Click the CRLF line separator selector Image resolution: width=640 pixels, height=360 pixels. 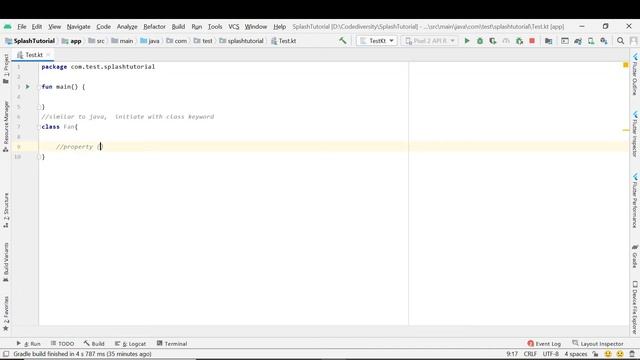click(x=530, y=354)
